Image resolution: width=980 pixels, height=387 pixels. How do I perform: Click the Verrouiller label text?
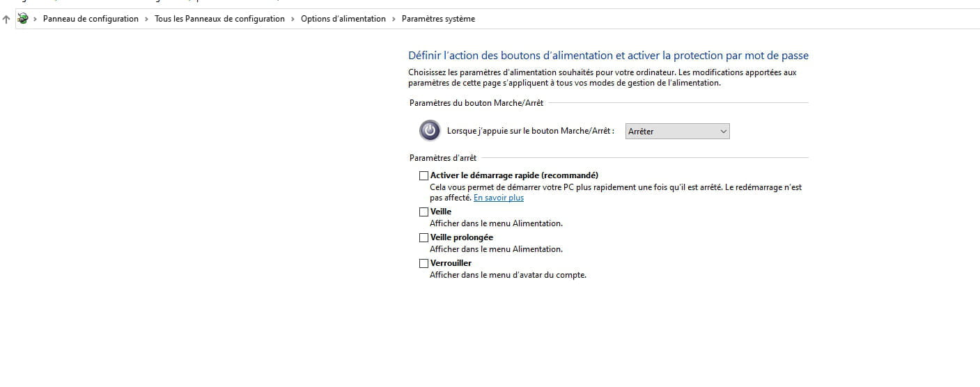(x=451, y=263)
